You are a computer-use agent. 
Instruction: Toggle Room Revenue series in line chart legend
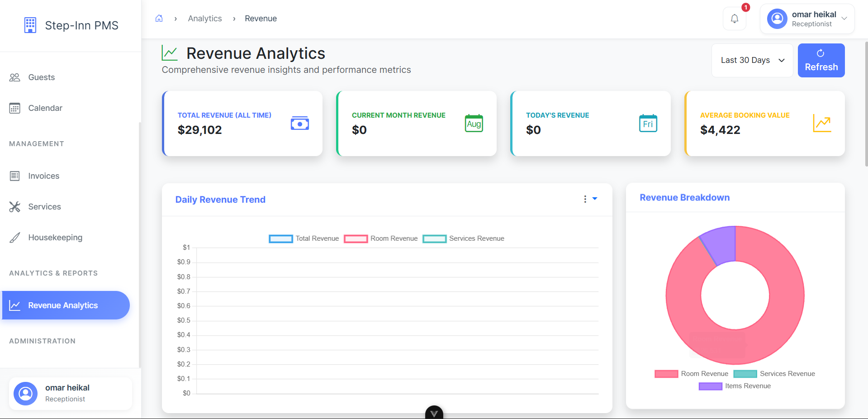pos(380,238)
